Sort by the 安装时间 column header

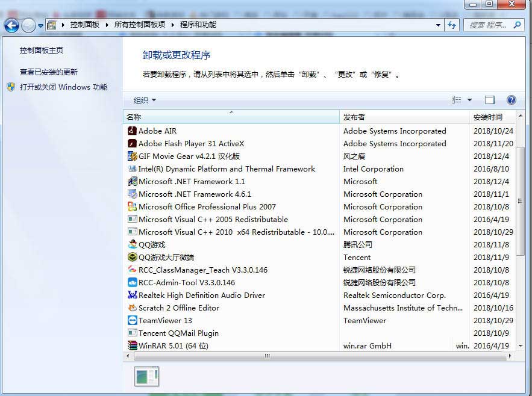pos(493,117)
